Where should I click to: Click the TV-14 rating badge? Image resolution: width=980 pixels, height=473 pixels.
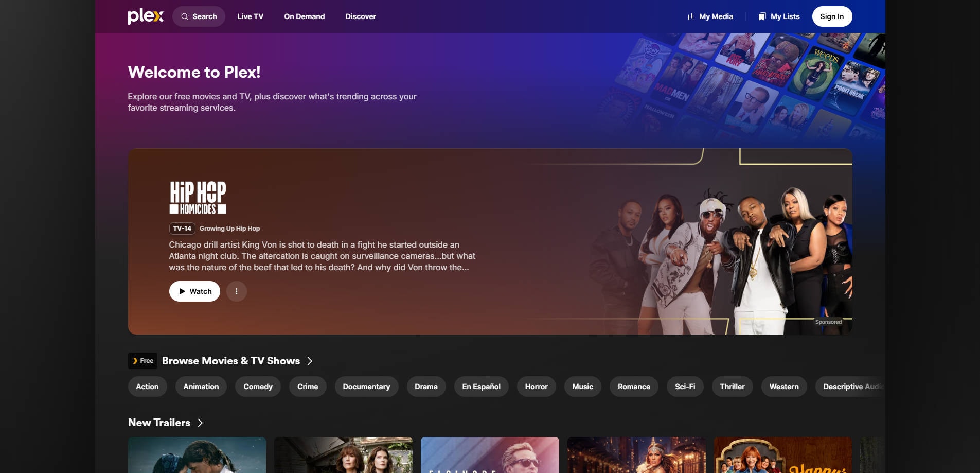tap(182, 228)
